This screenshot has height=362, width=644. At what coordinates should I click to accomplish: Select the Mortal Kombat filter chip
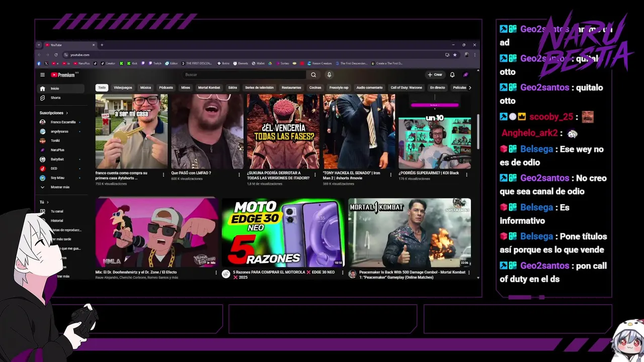209,87
